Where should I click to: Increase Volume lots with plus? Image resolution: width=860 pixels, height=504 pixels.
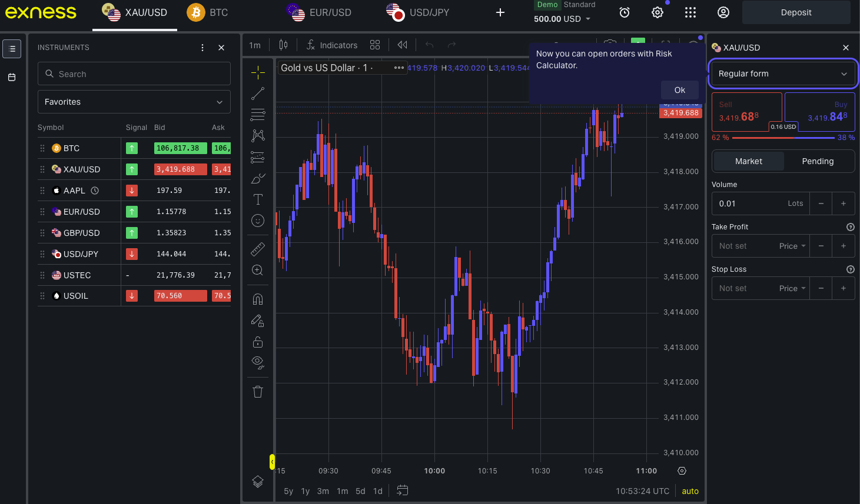843,203
